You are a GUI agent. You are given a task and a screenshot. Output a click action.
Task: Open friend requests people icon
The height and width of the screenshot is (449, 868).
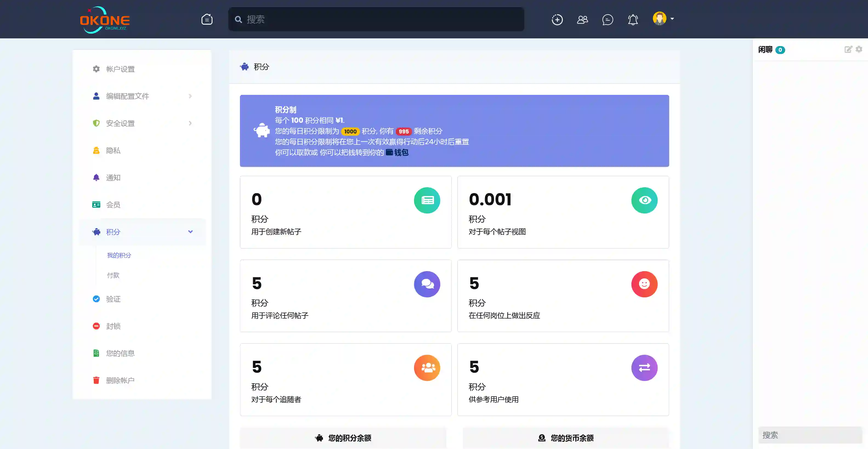[582, 19]
